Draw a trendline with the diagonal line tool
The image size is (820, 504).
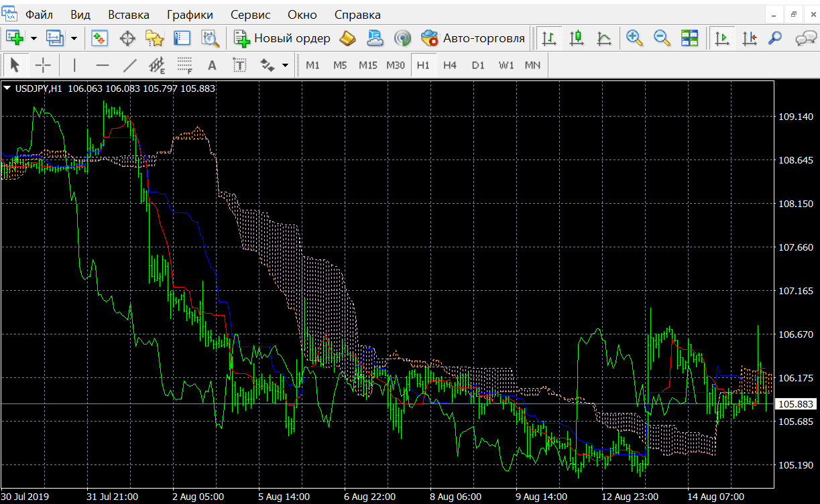point(130,65)
